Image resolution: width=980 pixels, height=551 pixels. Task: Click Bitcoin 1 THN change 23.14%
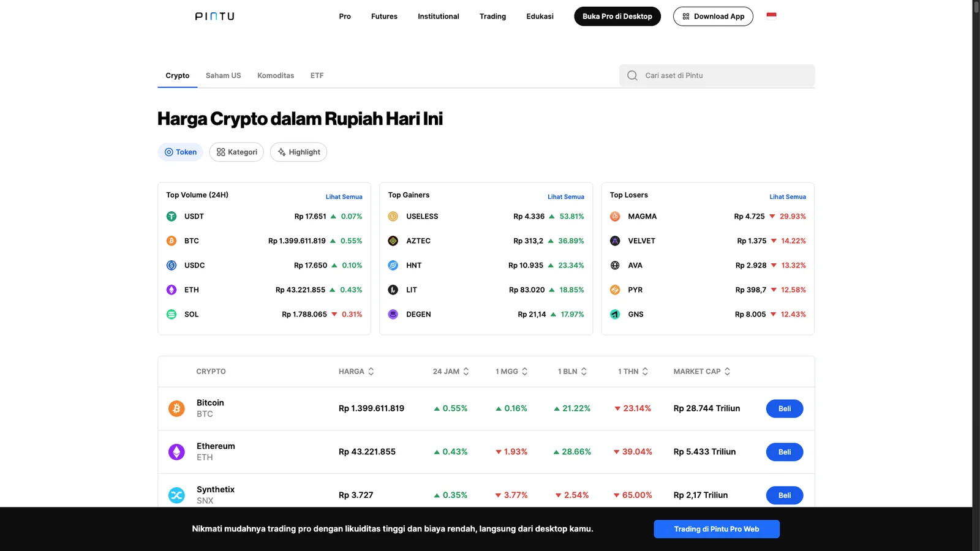(x=633, y=408)
